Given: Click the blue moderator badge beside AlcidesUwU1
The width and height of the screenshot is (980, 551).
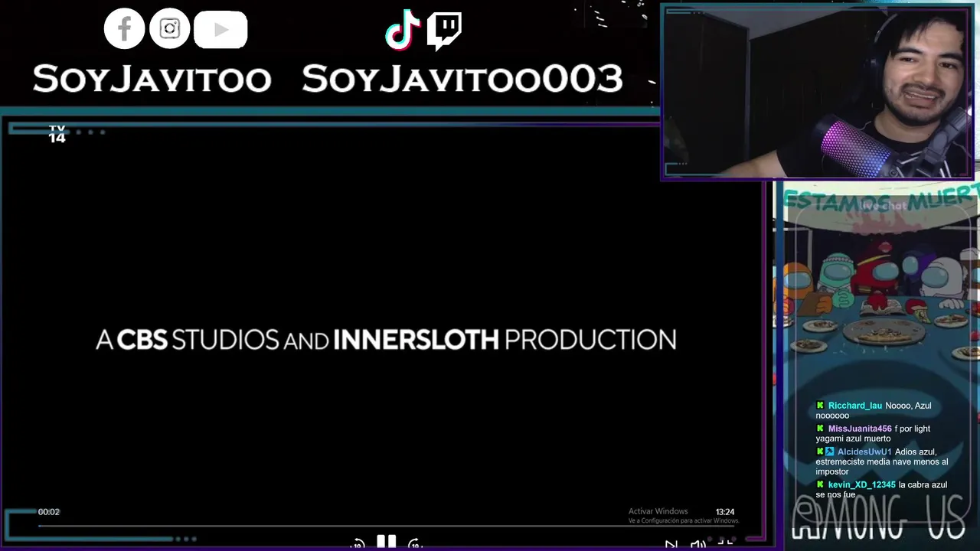Looking at the screenshot, I should click(830, 452).
